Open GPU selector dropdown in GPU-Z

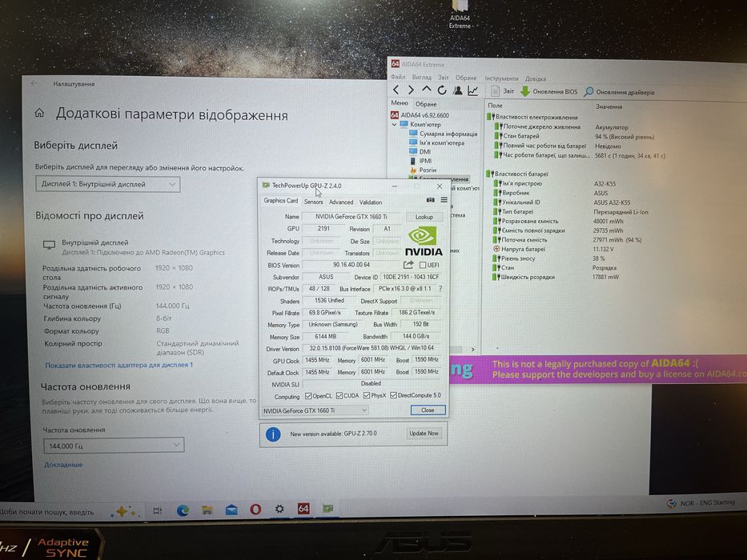315,410
